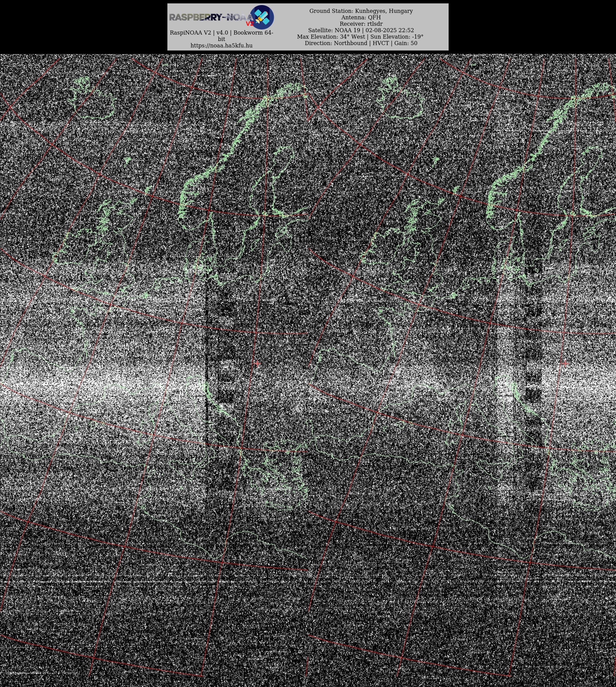
Task: Select the 'Receiver: rtlsdr' line
Action: pos(361,24)
